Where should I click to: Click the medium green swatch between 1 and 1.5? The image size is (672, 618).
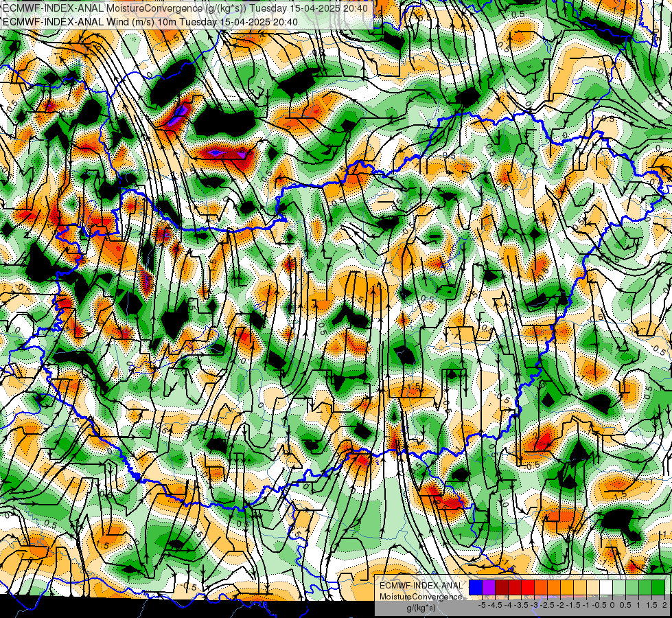(x=645, y=587)
